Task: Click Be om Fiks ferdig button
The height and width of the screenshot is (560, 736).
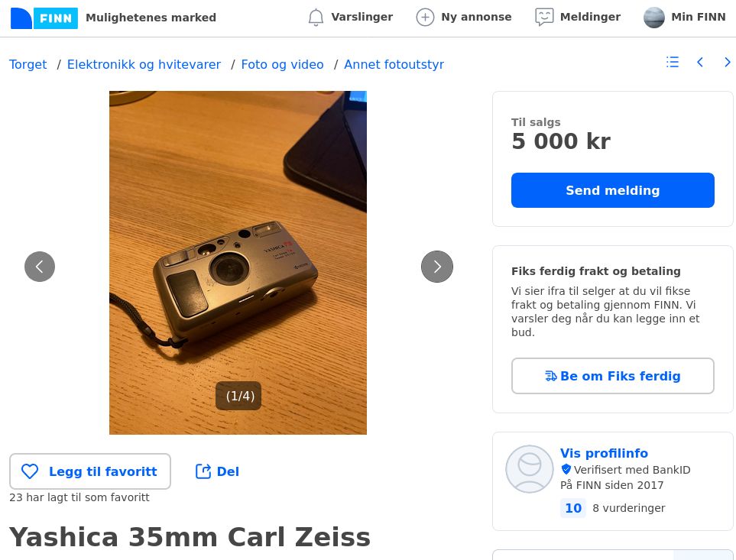Action: [612, 376]
